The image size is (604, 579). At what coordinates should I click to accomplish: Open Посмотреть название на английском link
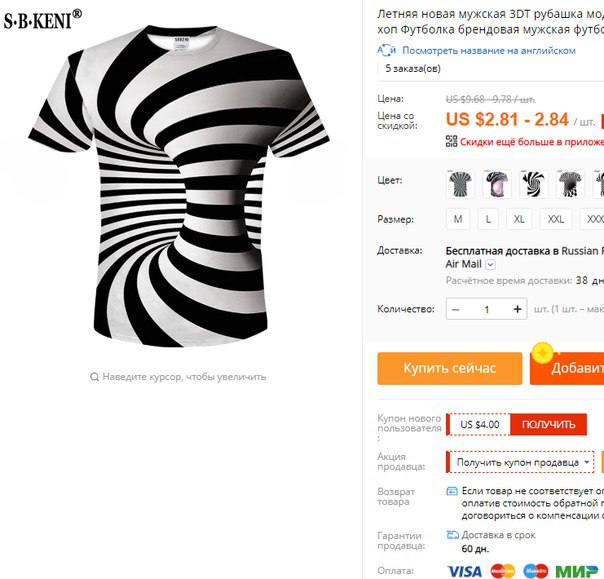[x=489, y=50]
